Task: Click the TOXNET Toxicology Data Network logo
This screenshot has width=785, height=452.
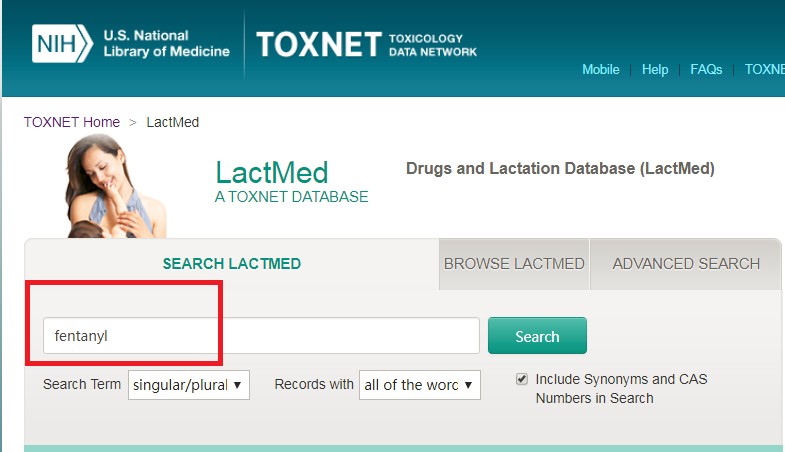Action: 367,44
